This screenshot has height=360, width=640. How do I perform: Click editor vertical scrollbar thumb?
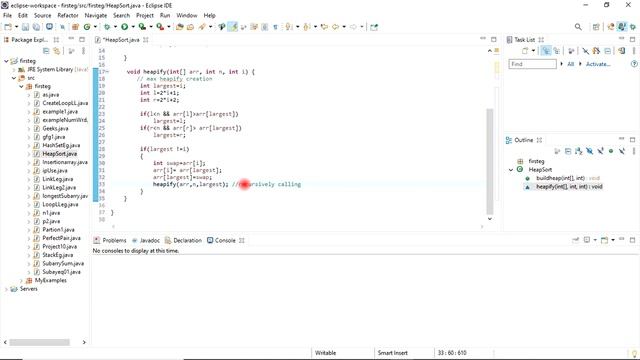[x=490, y=161]
